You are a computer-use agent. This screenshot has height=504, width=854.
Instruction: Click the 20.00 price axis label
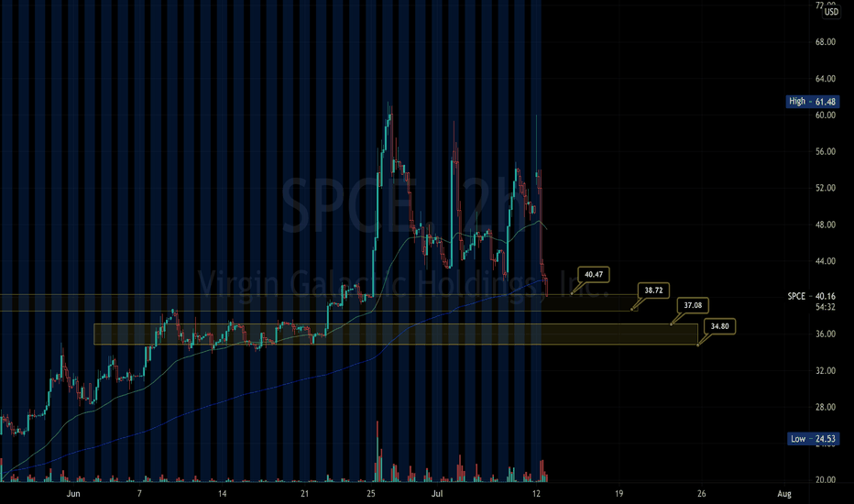pyautogui.click(x=825, y=480)
